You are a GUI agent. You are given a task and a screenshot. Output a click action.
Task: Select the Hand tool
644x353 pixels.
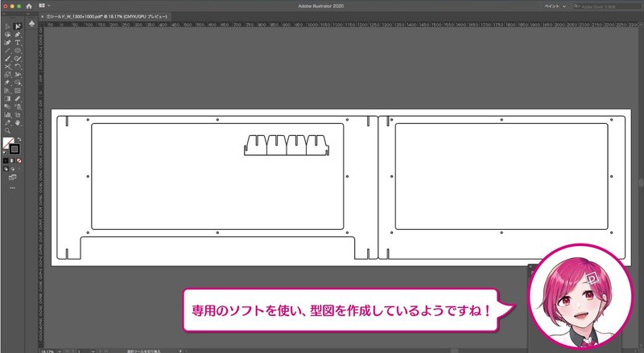18,123
